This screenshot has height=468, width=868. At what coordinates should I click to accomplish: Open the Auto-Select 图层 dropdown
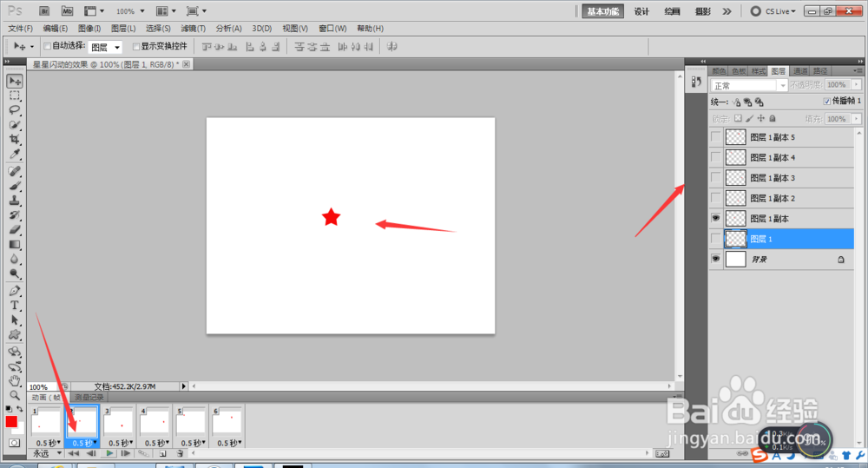click(105, 47)
